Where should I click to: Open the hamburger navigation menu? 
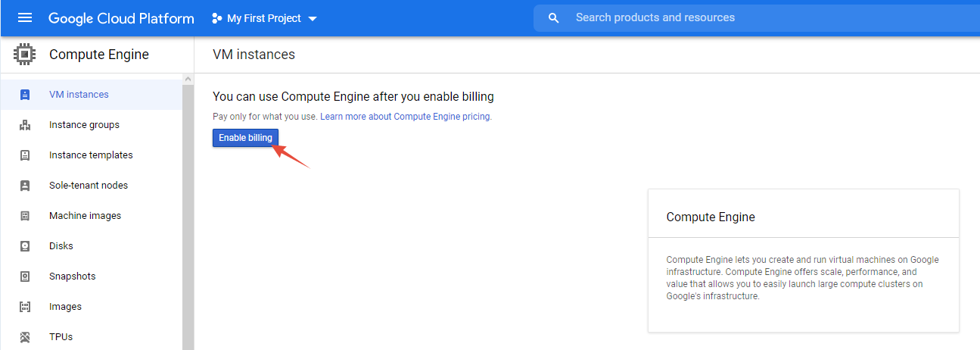tap(25, 18)
